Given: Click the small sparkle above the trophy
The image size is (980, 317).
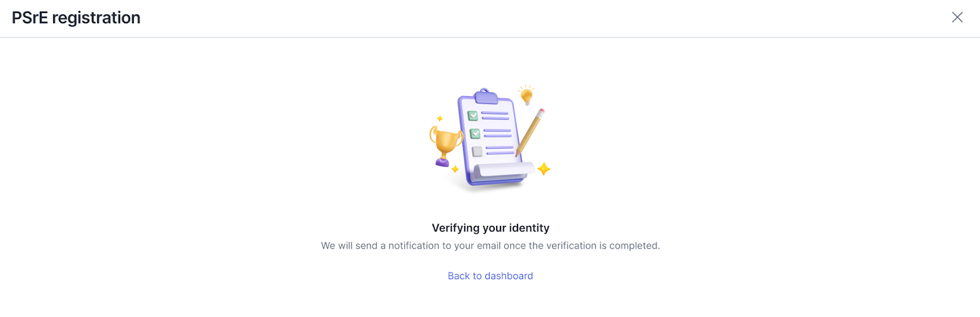Looking at the screenshot, I should pos(439,118).
